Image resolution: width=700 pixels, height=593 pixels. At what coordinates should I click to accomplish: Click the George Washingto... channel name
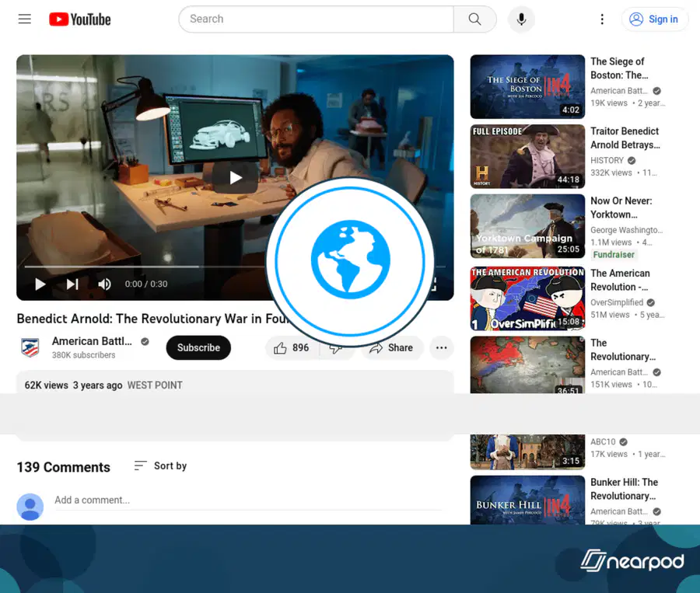(x=626, y=230)
